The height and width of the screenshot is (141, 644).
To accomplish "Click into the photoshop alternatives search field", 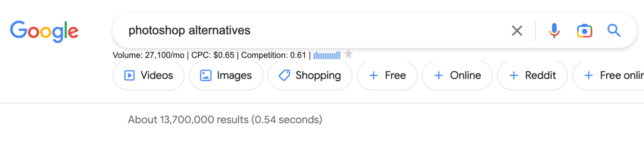I will (290, 31).
